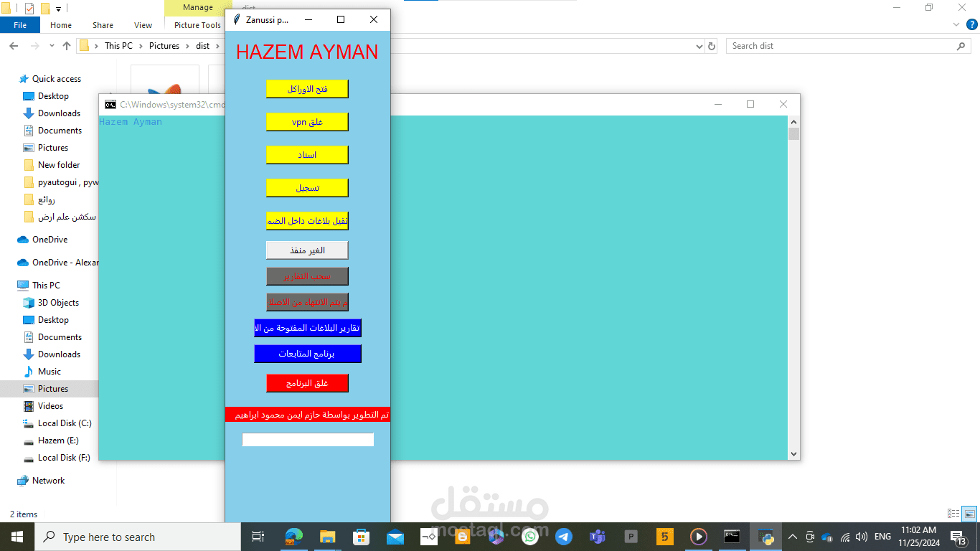Click cmd window scrollbar down arrow
Viewport: 980px width, 551px height.
[x=793, y=454]
